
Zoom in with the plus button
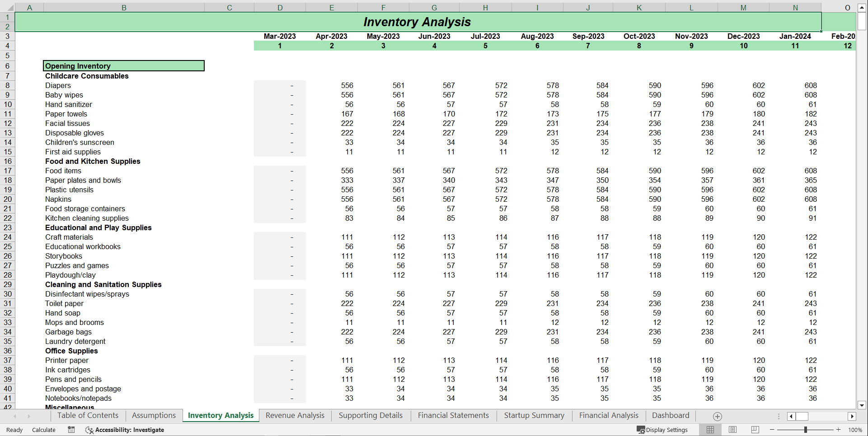coord(839,430)
